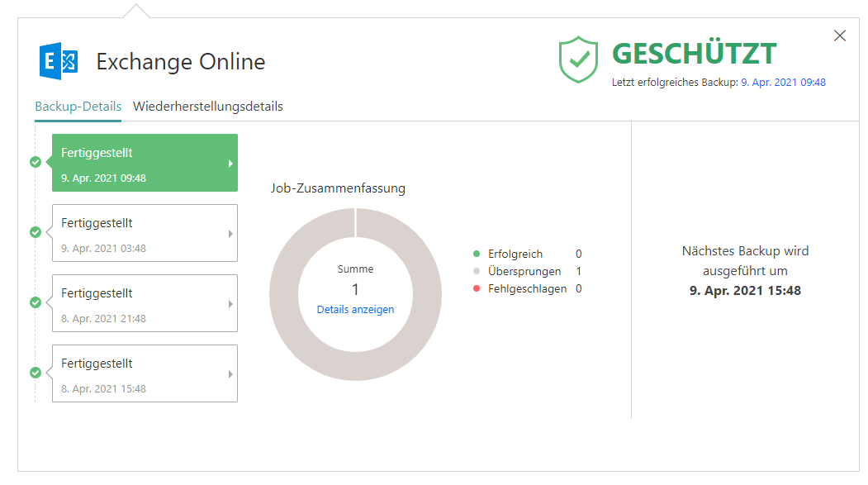The image size is (868, 485).
Task: Expand the 8. Apr. 21:48 backup entry
Action: tap(230, 302)
